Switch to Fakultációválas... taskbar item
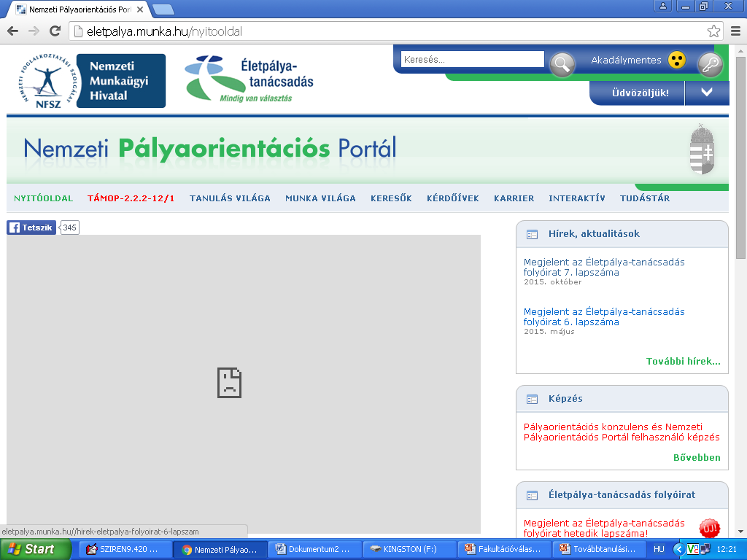Viewport: 747px width, 560px height. pyautogui.click(x=503, y=549)
